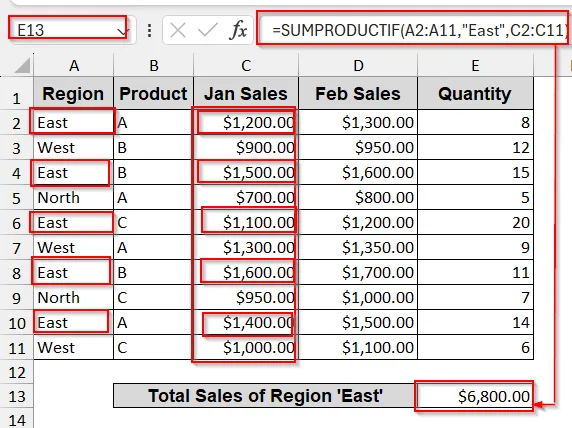
Task: Select Quantity cell with value 6
Action: click(475, 347)
